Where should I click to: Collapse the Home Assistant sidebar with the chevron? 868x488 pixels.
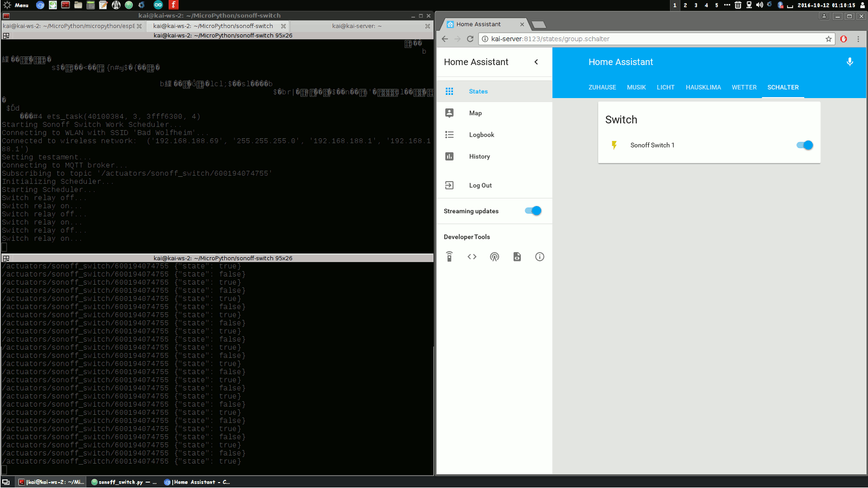[536, 62]
